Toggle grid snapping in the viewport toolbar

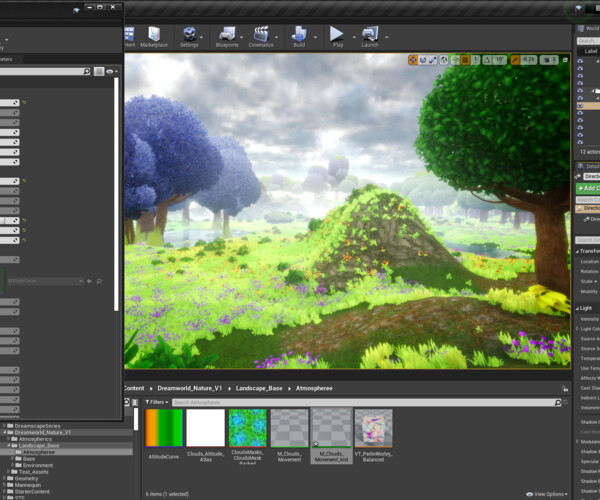pyautogui.click(x=465, y=60)
